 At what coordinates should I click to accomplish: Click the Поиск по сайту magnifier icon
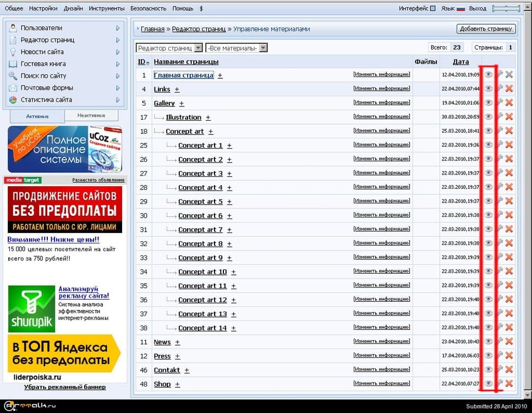pyautogui.click(x=14, y=76)
